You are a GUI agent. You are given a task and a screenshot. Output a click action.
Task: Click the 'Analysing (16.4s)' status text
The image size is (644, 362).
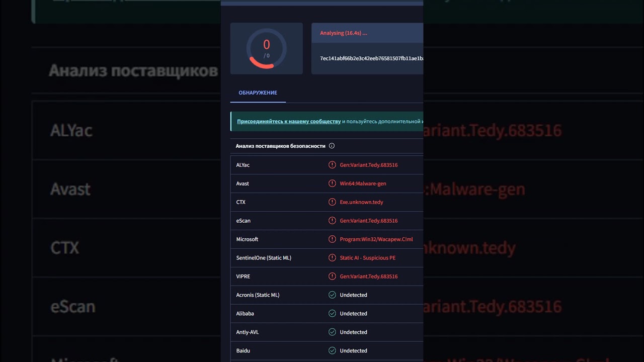pyautogui.click(x=344, y=33)
